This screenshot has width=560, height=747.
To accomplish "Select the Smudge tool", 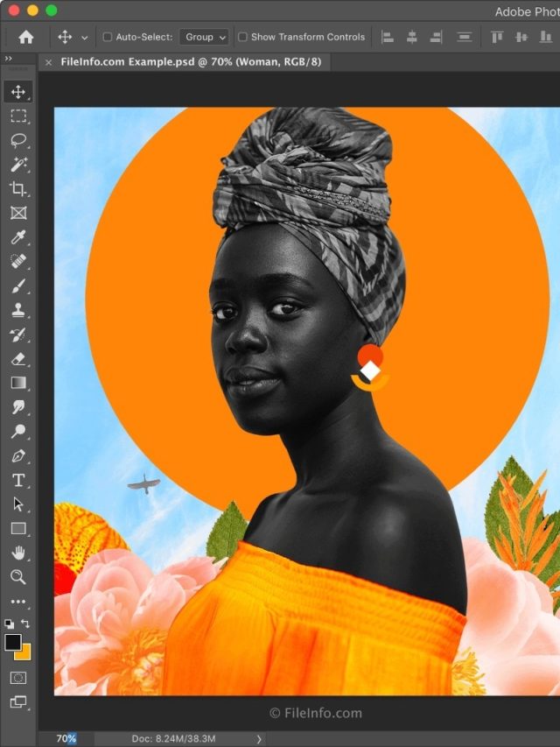I will coord(18,407).
